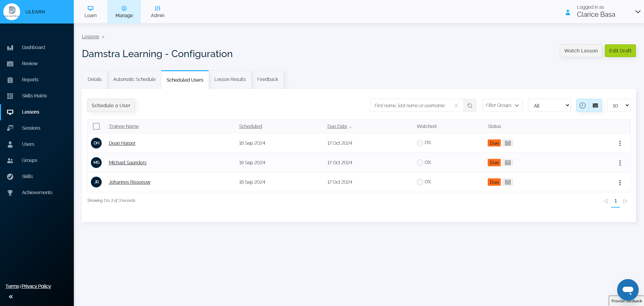Switch to the Lesson Results tab

pos(230,80)
